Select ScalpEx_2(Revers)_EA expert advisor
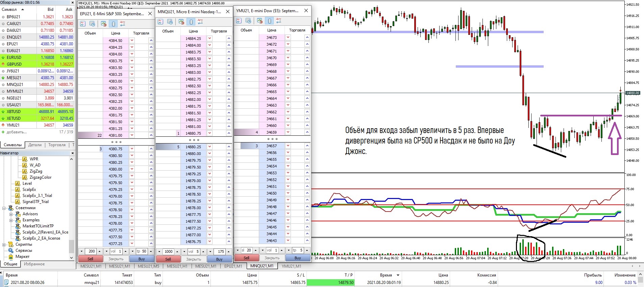This screenshot has width=644, height=287. (x=45, y=232)
